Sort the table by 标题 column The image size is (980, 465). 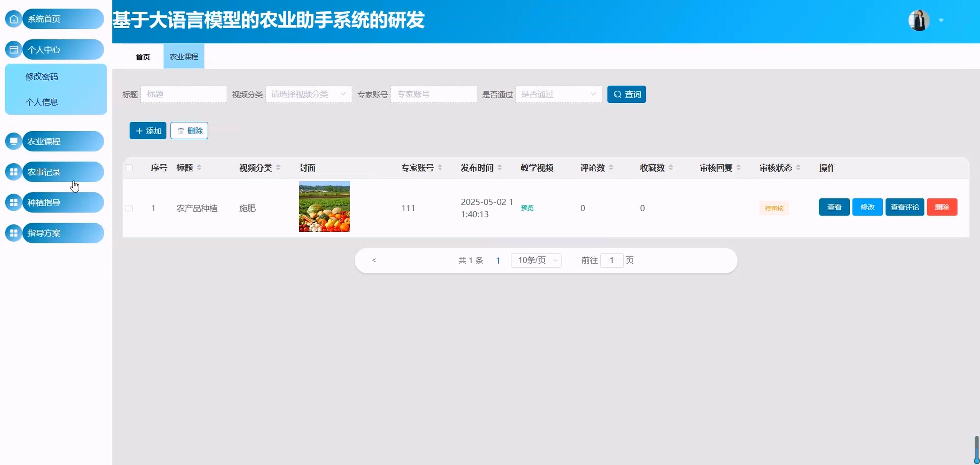click(199, 168)
